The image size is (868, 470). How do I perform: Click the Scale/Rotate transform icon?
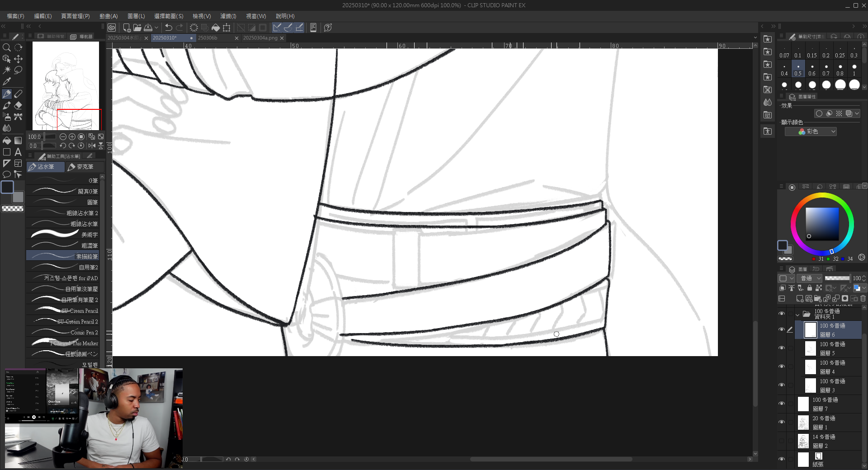tap(226, 28)
